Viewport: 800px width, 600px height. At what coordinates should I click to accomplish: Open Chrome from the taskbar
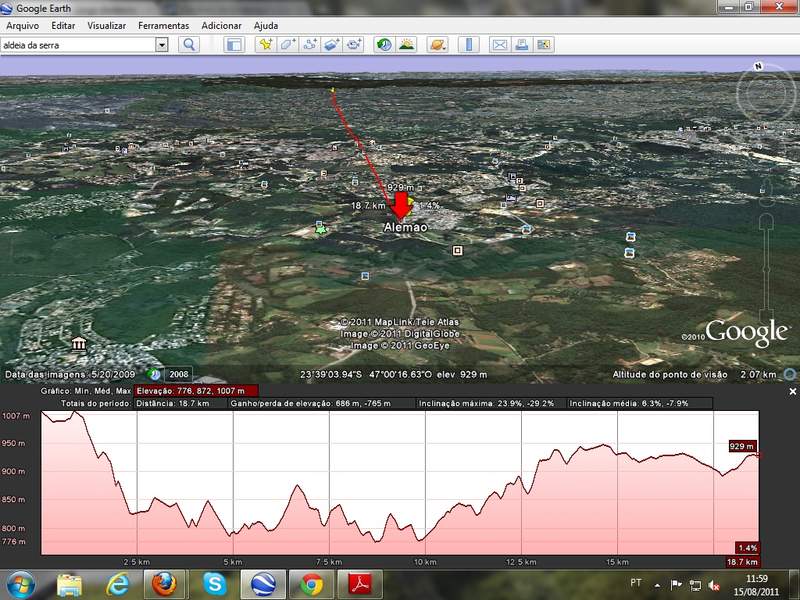pos(311,585)
